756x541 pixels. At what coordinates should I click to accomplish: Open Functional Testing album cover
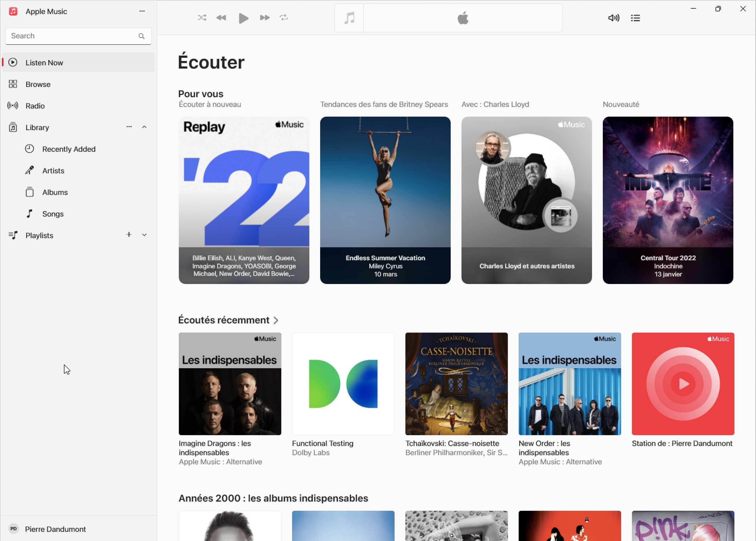point(343,384)
